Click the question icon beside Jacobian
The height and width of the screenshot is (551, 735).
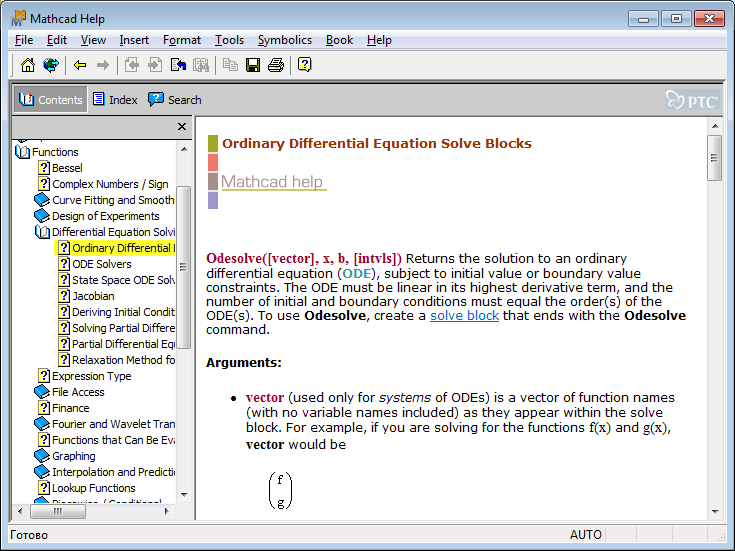64,296
